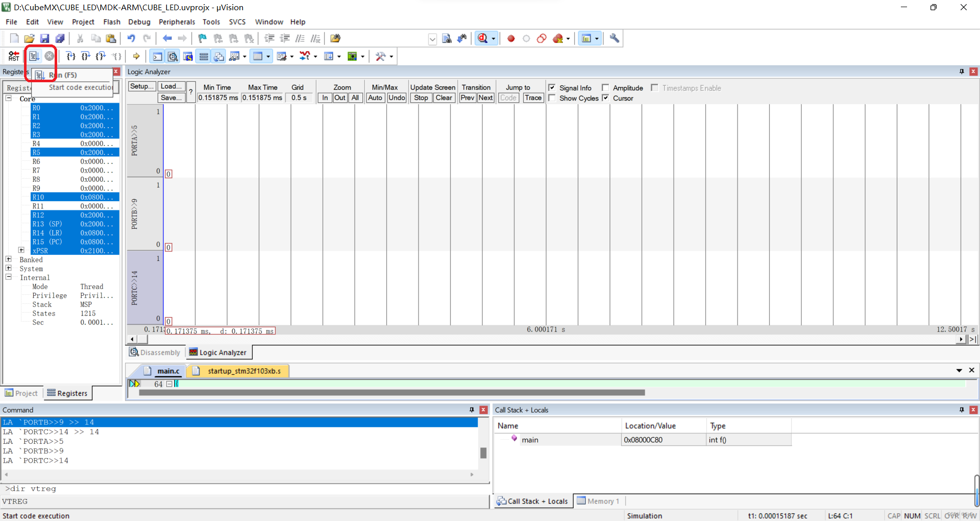Enable the Show Cycles checkbox
The image size is (980, 521).
[552, 98]
